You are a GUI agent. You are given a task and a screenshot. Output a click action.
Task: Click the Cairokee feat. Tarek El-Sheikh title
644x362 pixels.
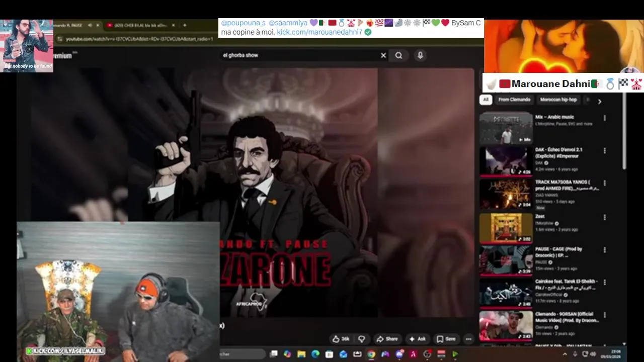tap(566, 285)
